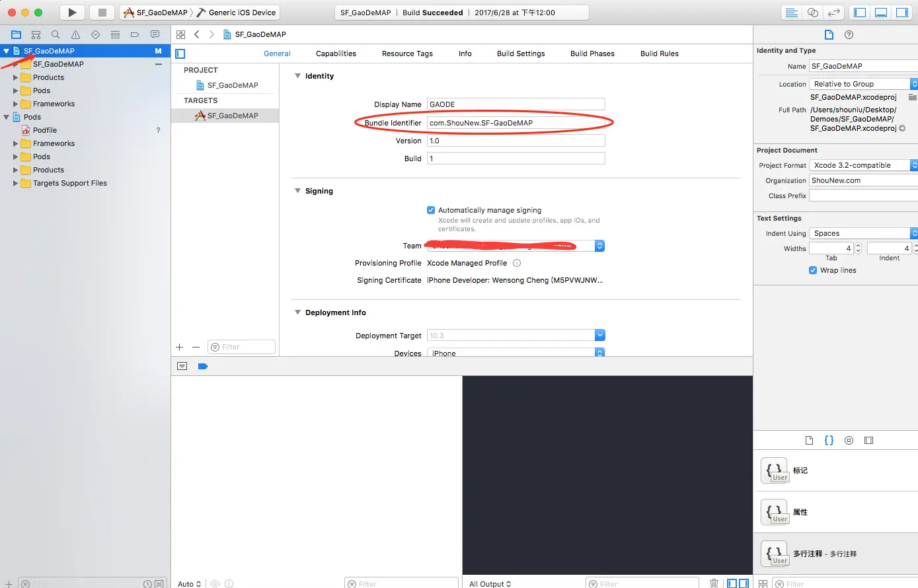Switch to the Resource Tags tab
Image resolution: width=918 pixels, height=588 pixels.
[x=407, y=54]
